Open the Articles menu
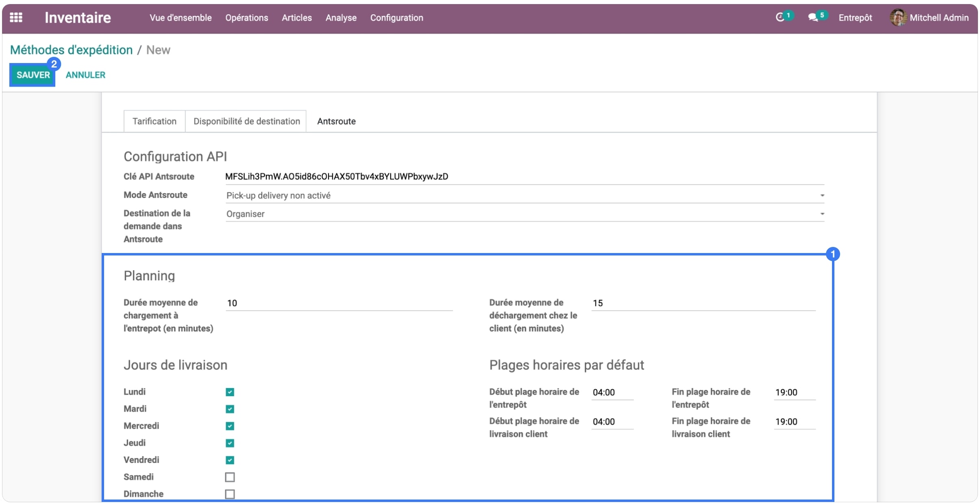 coord(297,18)
